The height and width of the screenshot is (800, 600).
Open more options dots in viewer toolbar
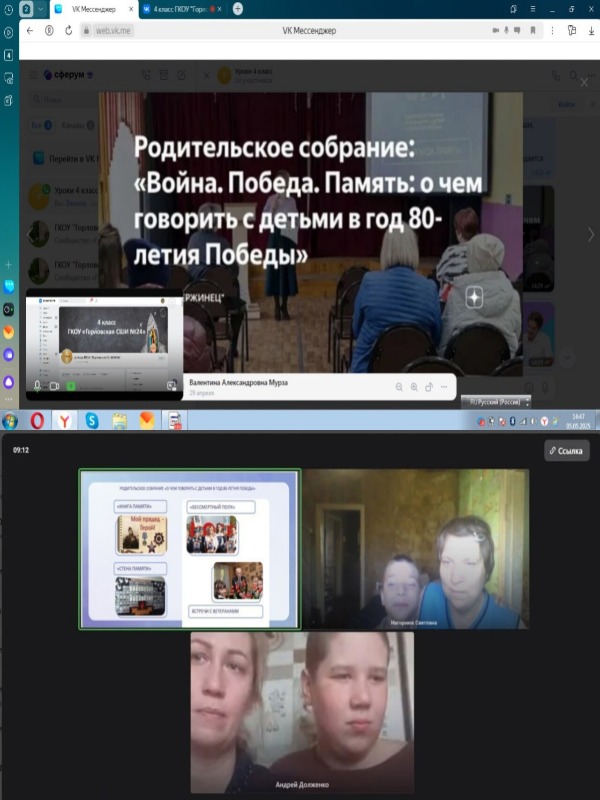pos(444,387)
